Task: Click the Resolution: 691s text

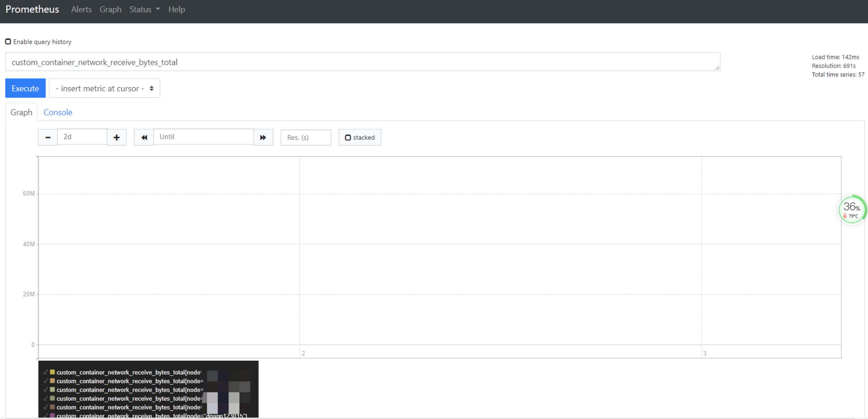Action: click(834, 66)
